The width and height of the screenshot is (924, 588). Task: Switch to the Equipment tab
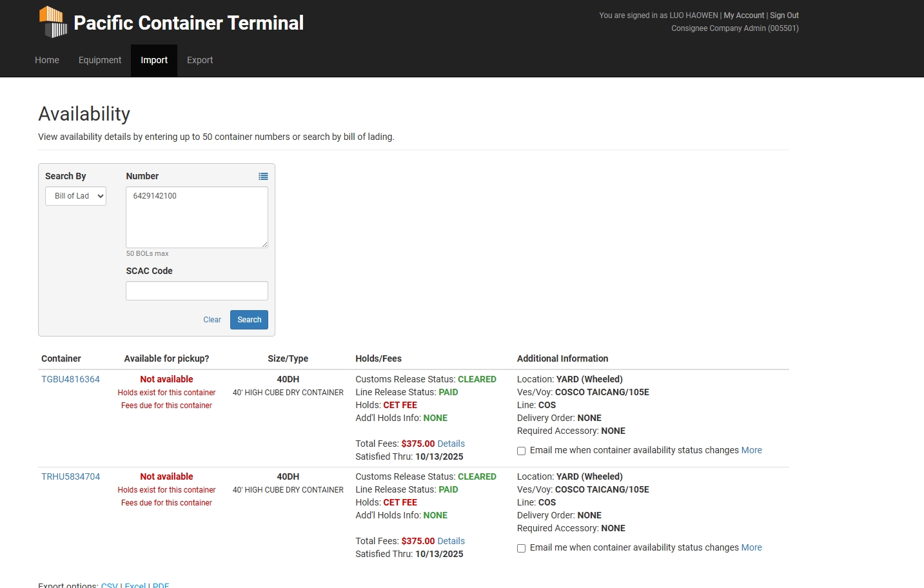pos(100,60)
